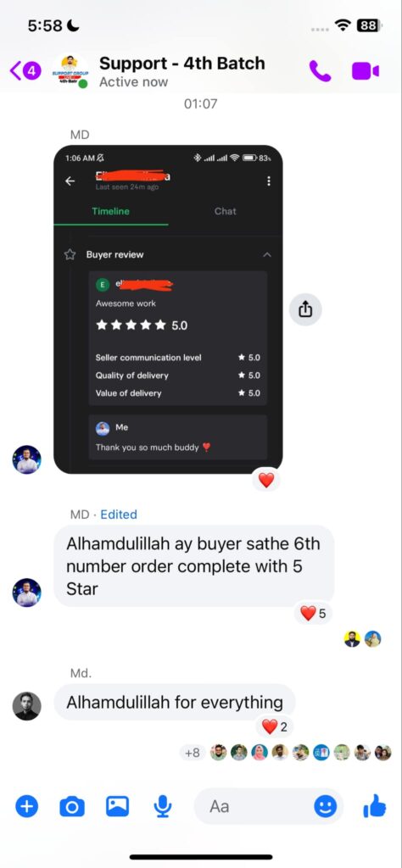The height and width of the screenshot is (868, 402).
Task: Open the group avatar with the green dot
Action: click(71, 71)
